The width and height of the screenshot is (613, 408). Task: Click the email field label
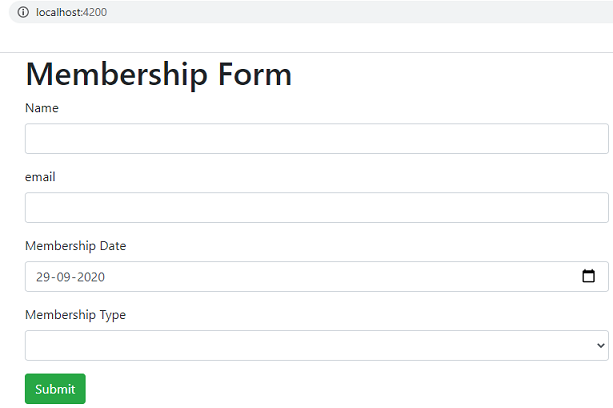pyautogui.click(x=40, y=177)
